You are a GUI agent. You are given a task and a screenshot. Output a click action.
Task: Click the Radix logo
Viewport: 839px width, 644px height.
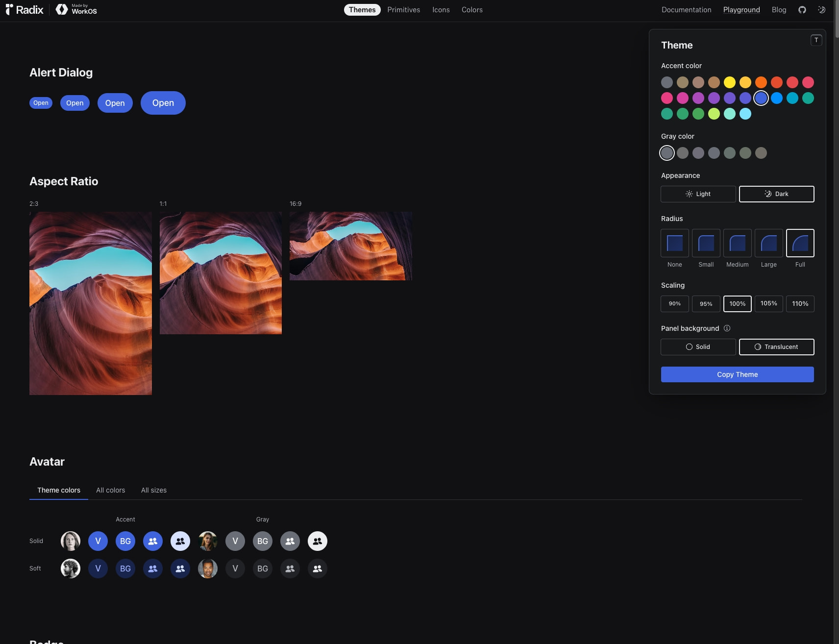[25, 10]
